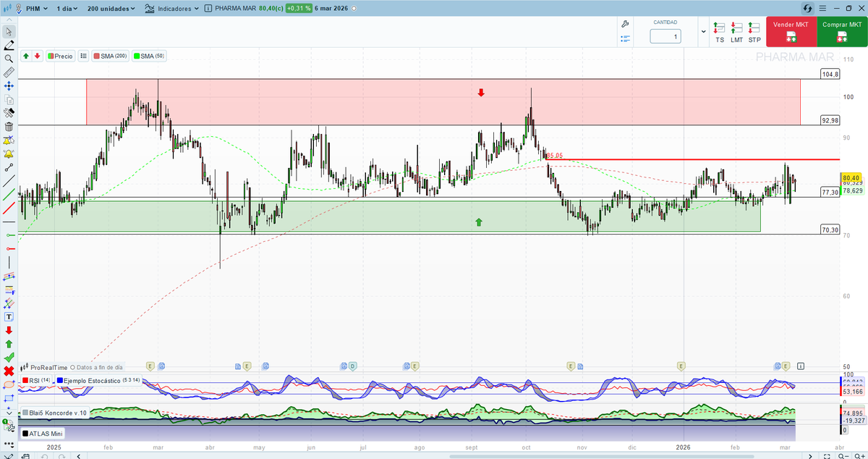Viewport: 868px width, 459px height.
Task: Collapse the drawing toolbar top chevron
Action: click(9, 21)
